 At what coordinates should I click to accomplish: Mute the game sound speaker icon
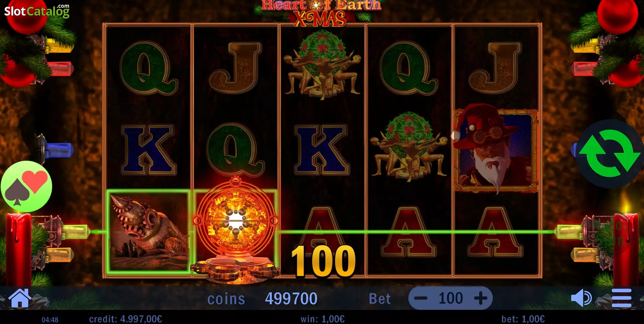click(581, 298)
